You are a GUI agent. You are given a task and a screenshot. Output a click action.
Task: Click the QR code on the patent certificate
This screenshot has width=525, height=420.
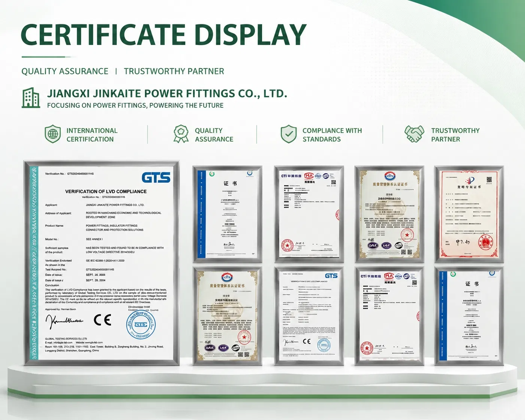(x=489, y=180)
